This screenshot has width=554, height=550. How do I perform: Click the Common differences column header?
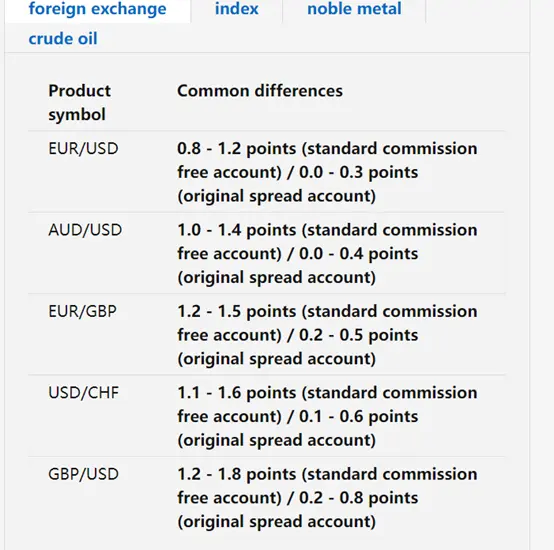pos(260,91)
